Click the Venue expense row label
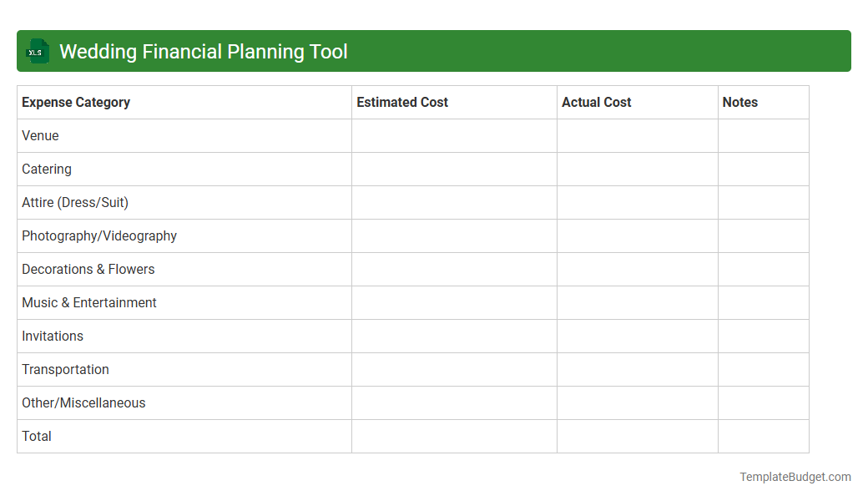This screenshot has width=868, height=501. coord(40,135)
